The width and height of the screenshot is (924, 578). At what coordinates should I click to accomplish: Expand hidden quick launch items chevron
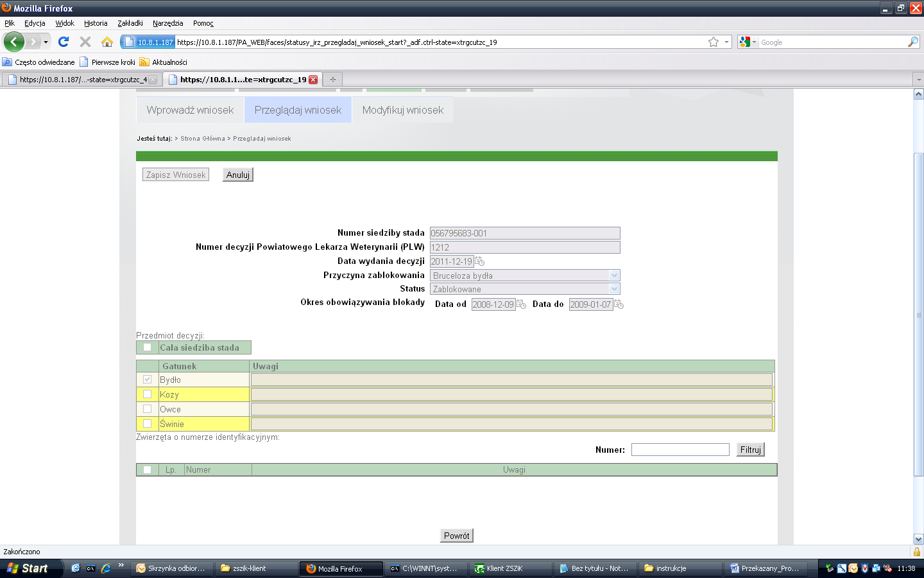pos(121,565)
